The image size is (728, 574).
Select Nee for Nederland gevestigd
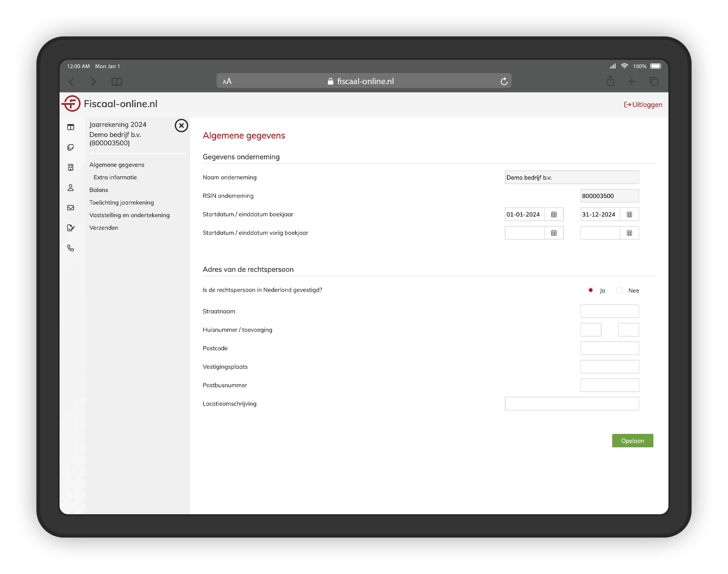(619, 290)
